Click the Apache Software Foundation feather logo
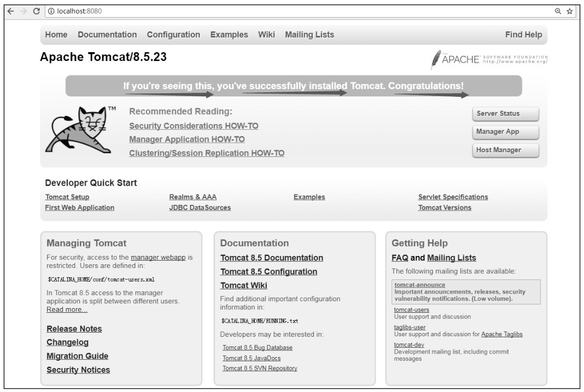The width and height of the screenshot is (584, 392). pos(489,59)
